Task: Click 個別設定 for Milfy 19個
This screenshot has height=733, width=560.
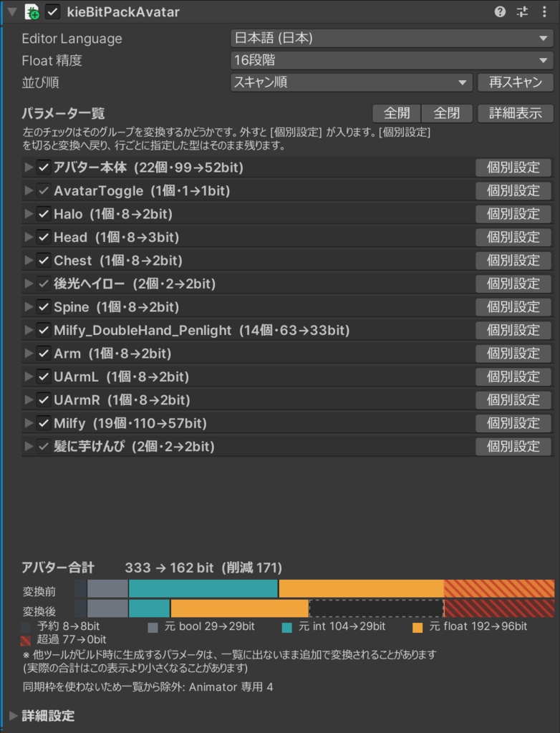Action: [513, 423]
